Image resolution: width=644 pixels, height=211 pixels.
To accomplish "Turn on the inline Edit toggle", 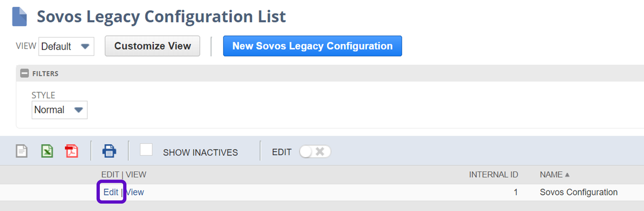I will click(315, 152).
